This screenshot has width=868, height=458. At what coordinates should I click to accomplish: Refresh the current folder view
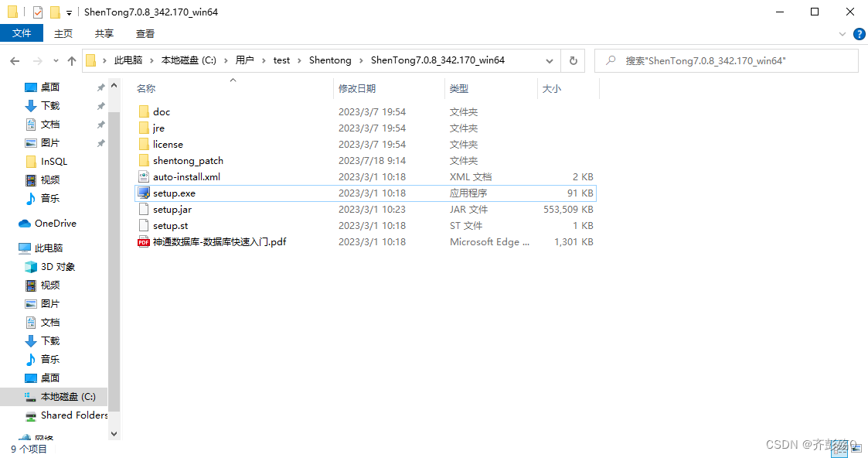coord(574,61)
